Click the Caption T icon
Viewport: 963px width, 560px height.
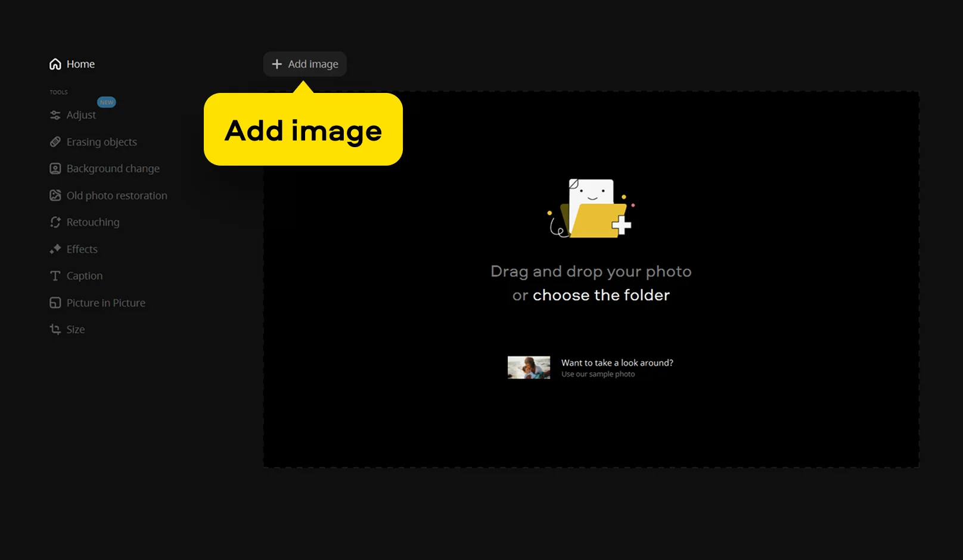pyautogui.click(x=55, y=276)
